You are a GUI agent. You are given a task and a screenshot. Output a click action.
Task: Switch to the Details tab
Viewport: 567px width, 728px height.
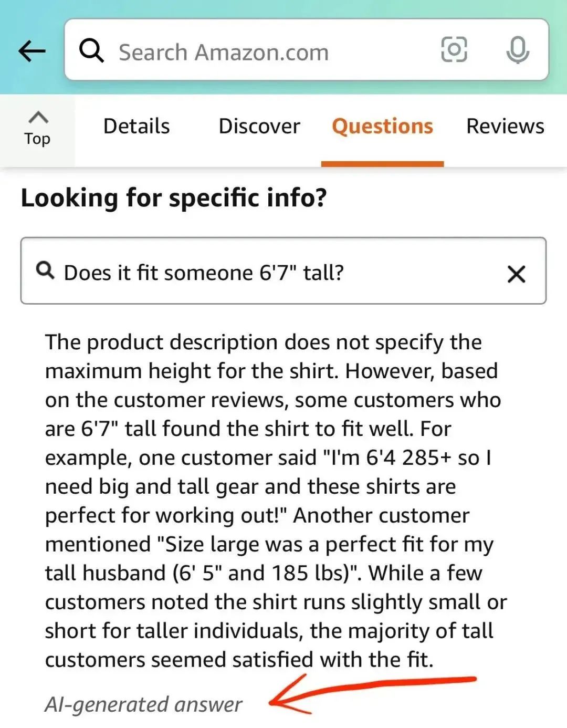[136, 126]
